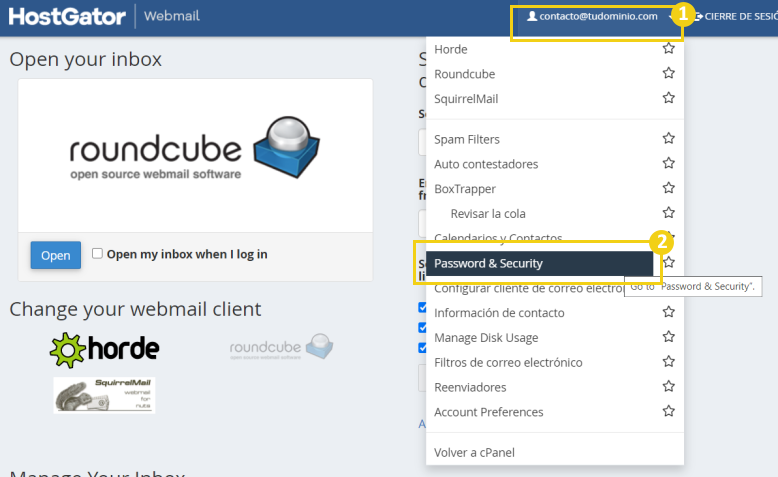Image resolution: width=778 pixels, height=477 pixels.
Task: Favorite Información de contacto star
Action: [668, 312]
